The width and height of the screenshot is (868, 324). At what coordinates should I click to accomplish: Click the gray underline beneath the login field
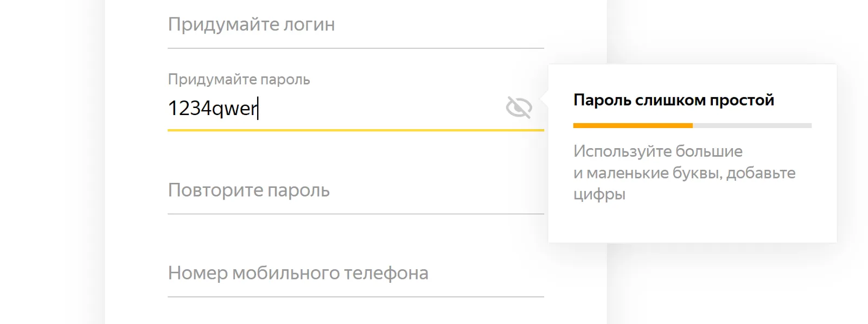356,48
